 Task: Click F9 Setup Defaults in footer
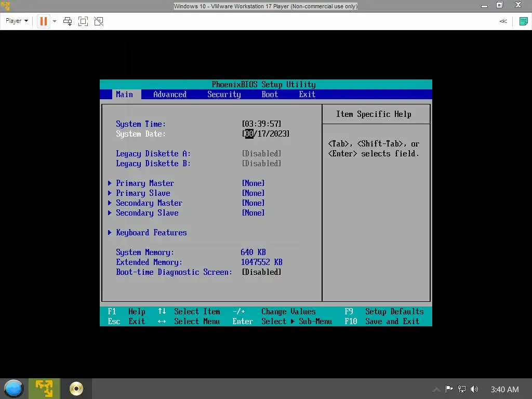(x=384, y=312)
